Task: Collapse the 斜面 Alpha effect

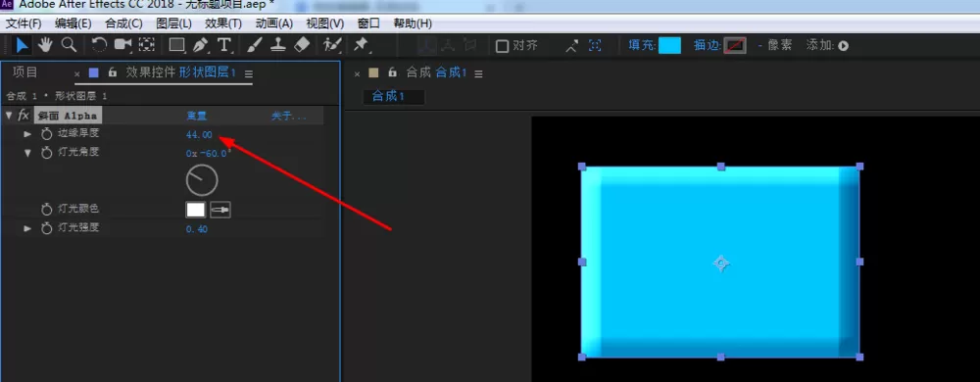Action: (8, 116)
